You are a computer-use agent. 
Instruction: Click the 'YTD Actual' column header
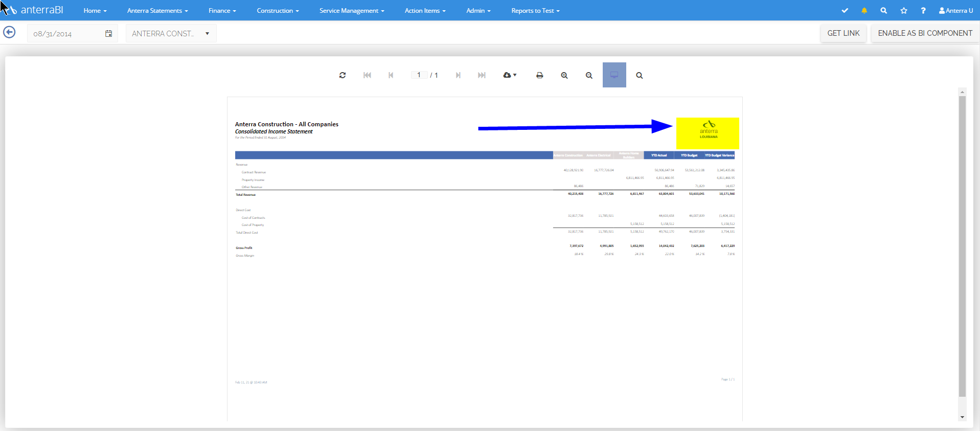(x=659, y=155)
